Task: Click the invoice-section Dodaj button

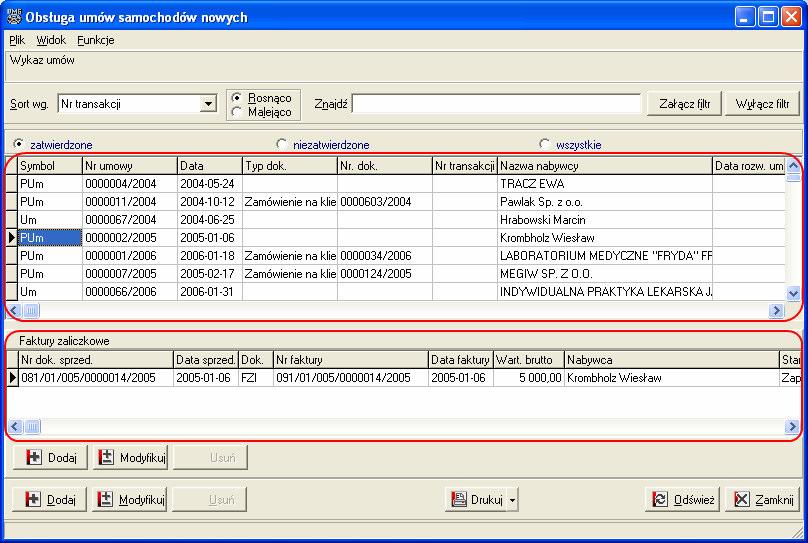Action: tap(50, 457)
